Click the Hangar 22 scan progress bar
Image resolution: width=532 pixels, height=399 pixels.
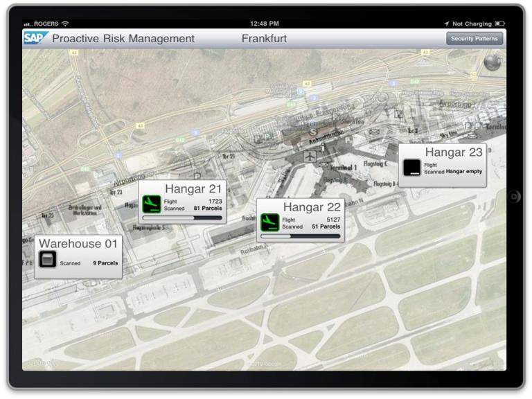point(301,236)
